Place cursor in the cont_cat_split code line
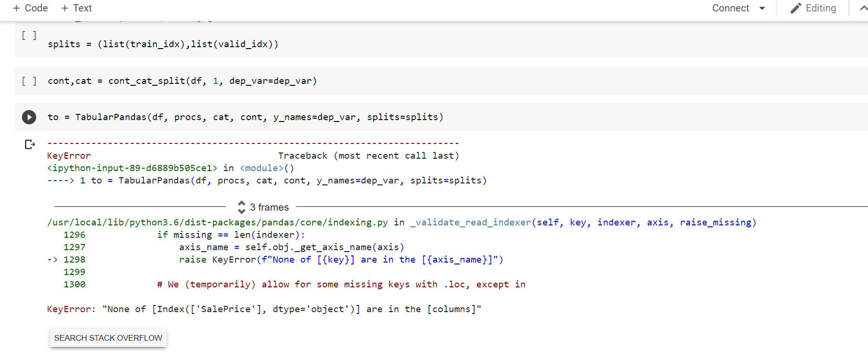Image resolution: width=868 pixels, height=355 pixels. pyautogui.click(x=182, y=81)
